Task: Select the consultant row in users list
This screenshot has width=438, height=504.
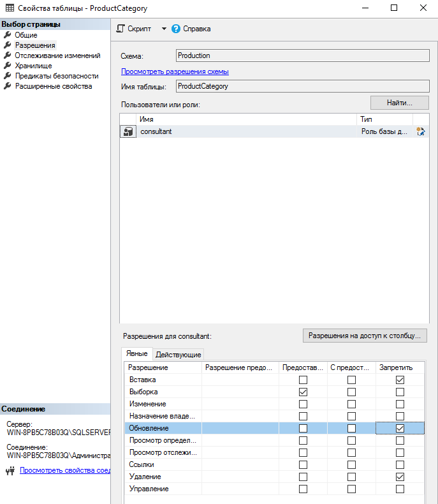Action: click(275, 131)
